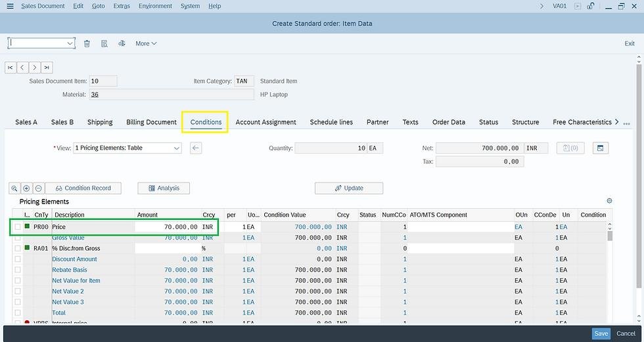644x342 pixels.
Task: Open the Extras menu
Action: (122, 6)
